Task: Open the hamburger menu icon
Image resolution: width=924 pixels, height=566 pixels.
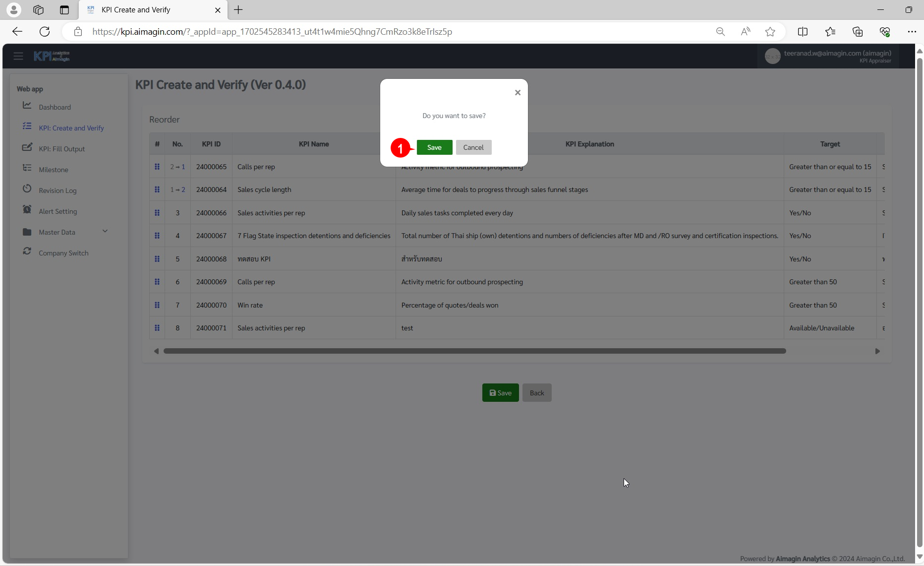Action: pos(18,56)
